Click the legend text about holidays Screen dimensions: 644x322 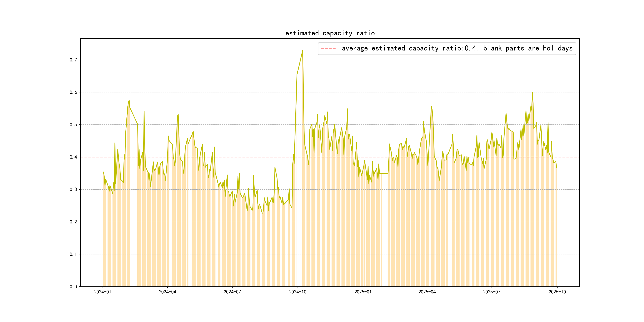457,48
